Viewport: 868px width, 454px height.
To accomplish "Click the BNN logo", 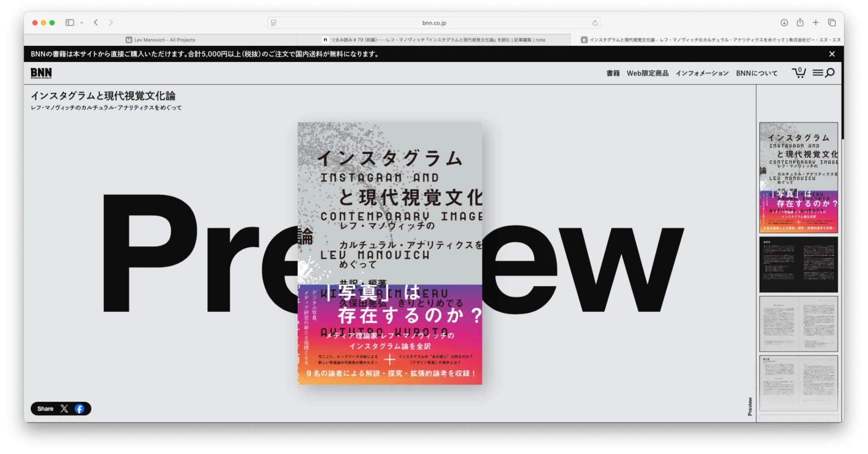I will (x=41, y=73).
